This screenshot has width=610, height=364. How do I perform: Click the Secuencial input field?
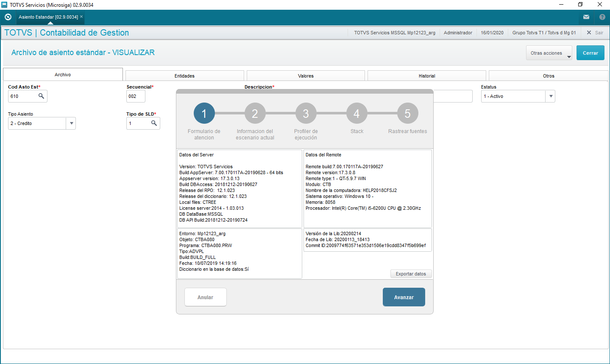click(x=136, y=96)
